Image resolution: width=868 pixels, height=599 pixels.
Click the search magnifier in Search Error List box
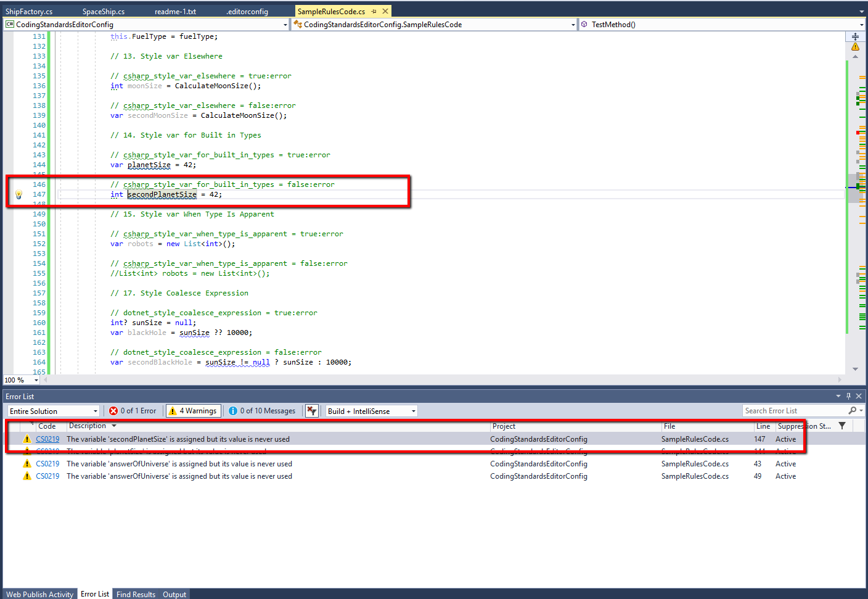click(x=852, y=410)
